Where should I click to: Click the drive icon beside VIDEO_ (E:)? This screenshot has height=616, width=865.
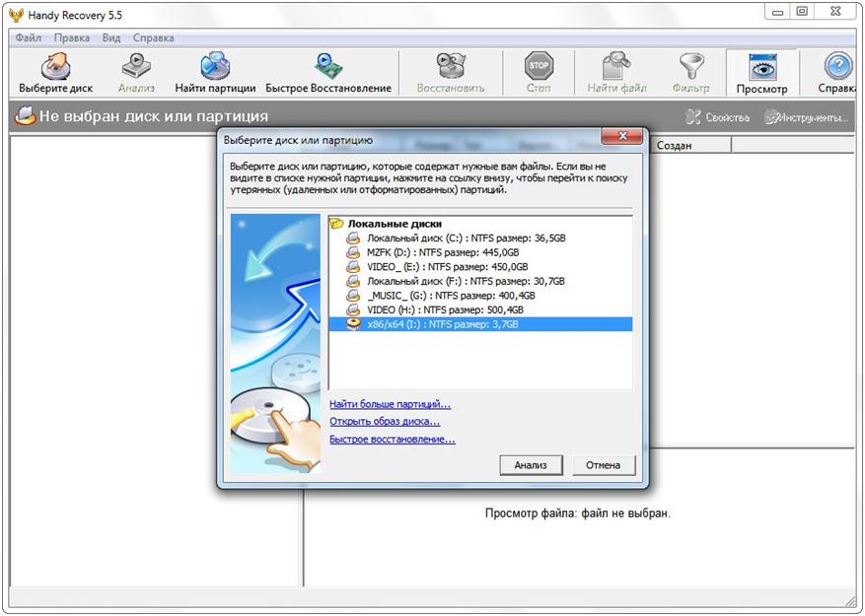(x=353, y=267)
